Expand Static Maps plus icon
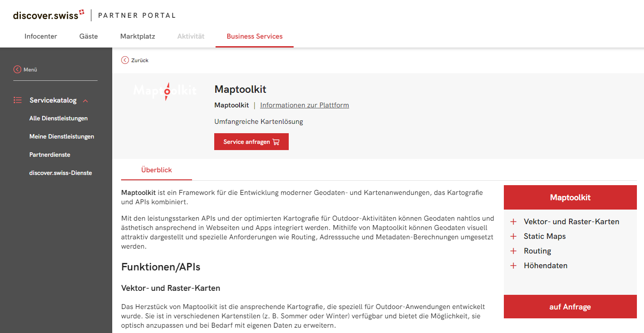 514,236
